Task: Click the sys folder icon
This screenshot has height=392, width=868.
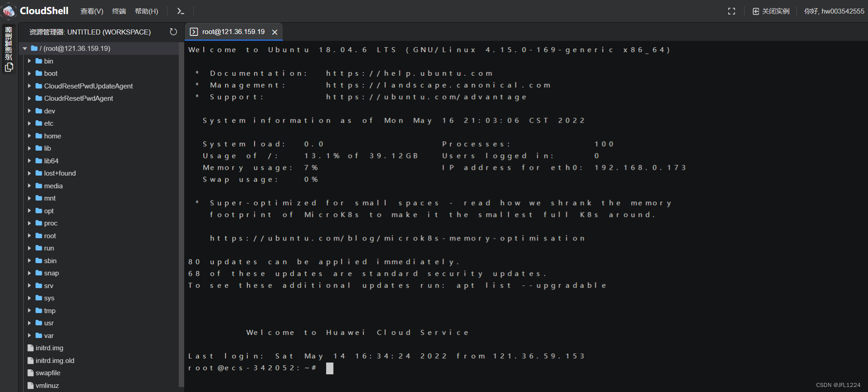Action: (x=39, y=298)
